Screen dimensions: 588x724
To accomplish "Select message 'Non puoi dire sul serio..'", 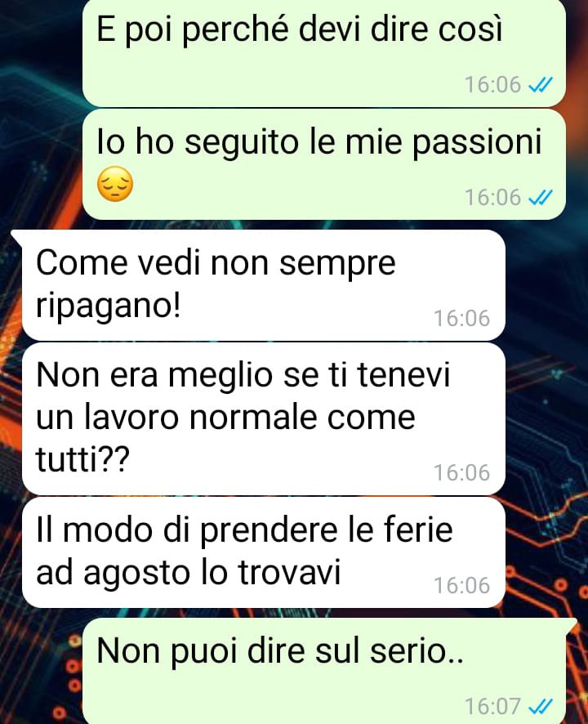I will click(324, 672).
